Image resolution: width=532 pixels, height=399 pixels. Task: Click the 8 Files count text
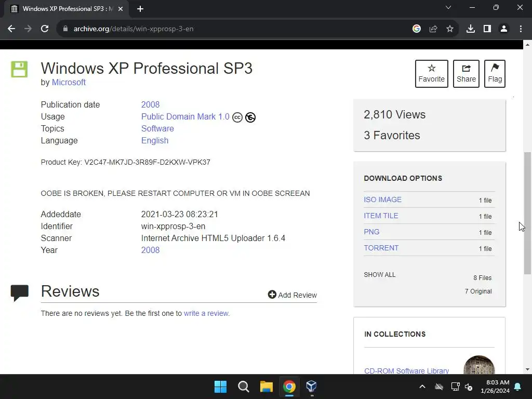(483, 278)
